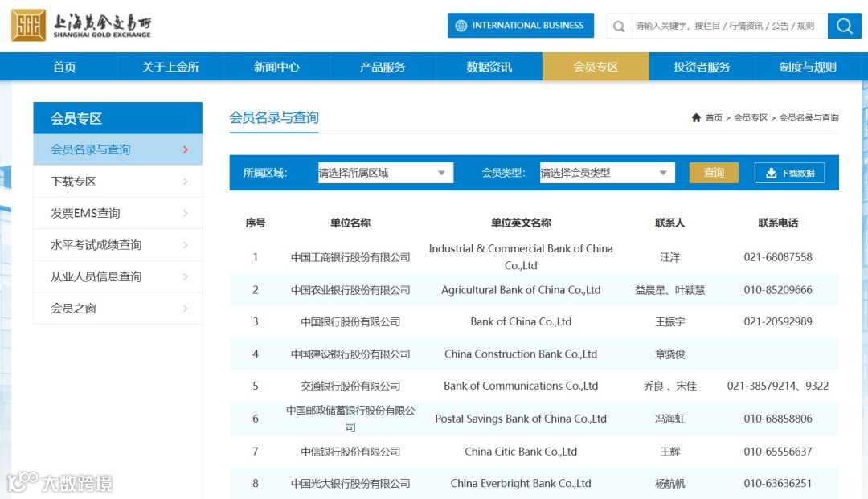The height and width of the screenshot is (499, 868).
Task: Select the 会员专区 navigation tab
Action: pos(596,67)
